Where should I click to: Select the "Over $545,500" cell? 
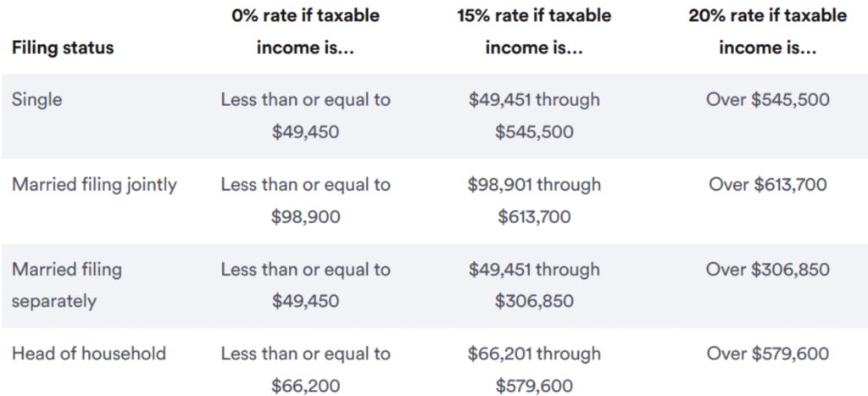tap(767, 99)
